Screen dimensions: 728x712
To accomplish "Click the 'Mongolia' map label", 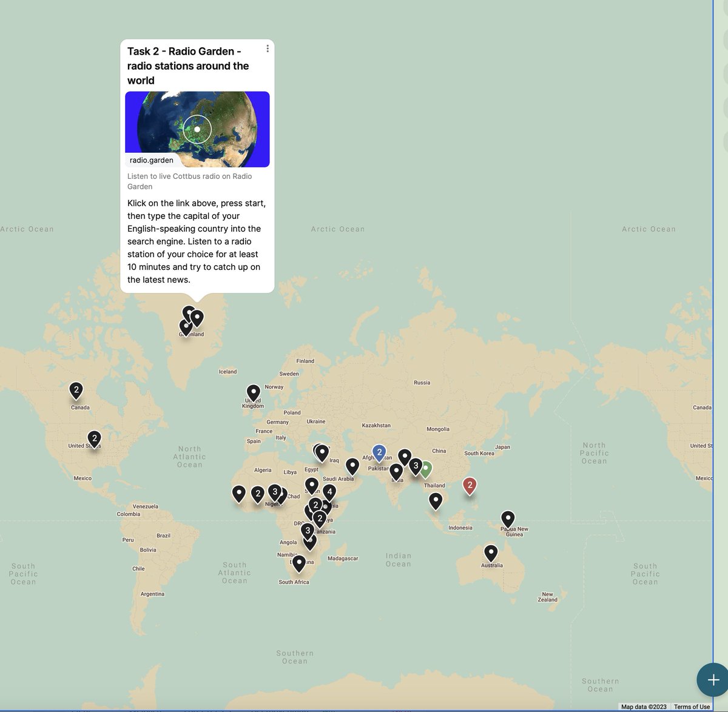I will coord(438,429).
